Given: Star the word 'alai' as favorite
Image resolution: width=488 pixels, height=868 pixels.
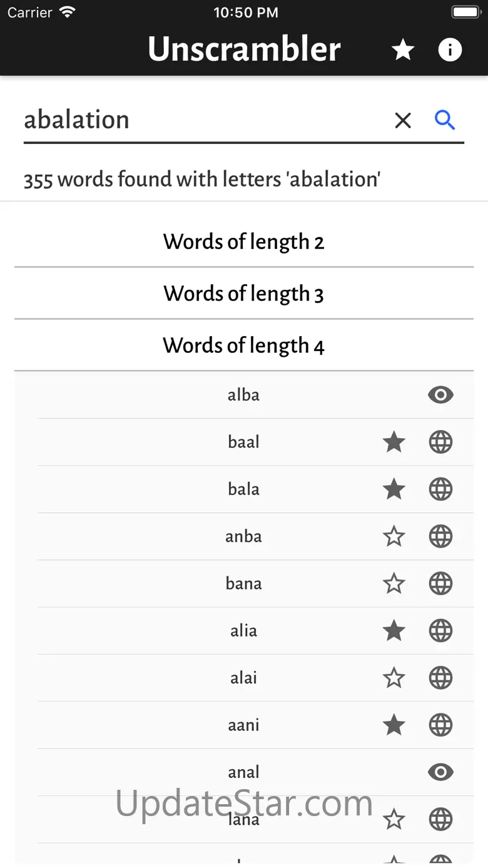Looking at the screenshot, I should [x=394, y=678].
